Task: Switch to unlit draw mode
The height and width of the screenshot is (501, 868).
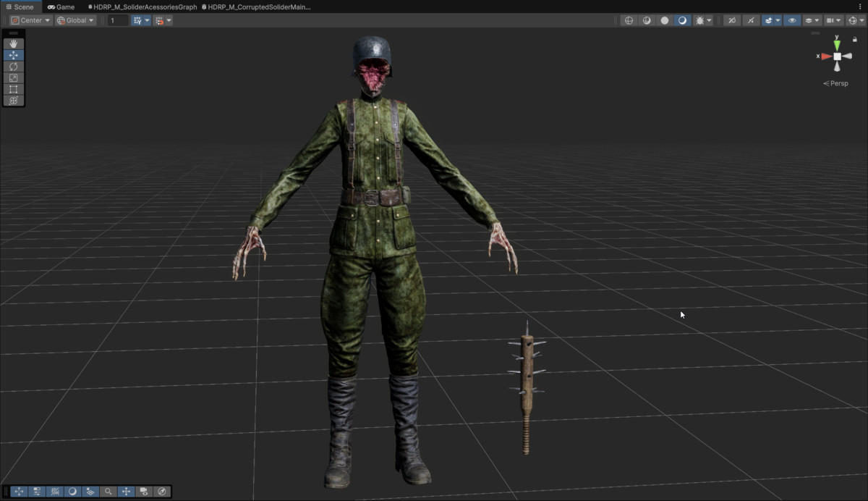Action: tap(665, 20)
